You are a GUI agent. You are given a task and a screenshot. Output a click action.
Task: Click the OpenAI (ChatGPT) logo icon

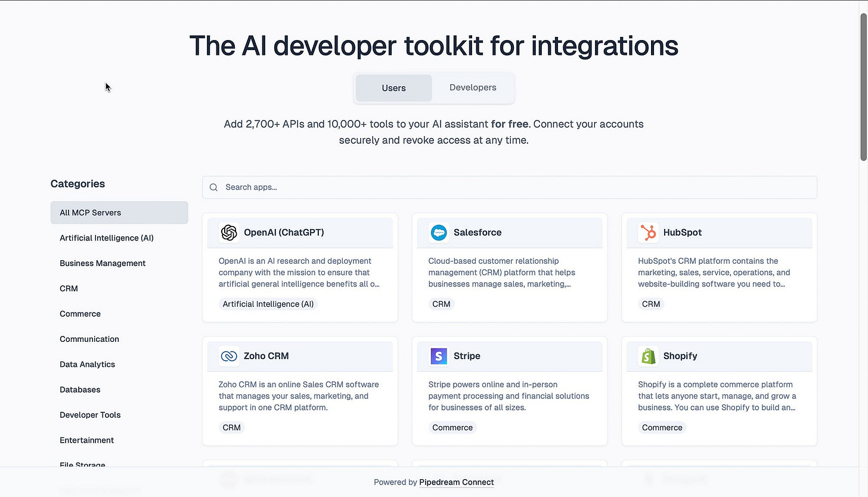(x=229, y=233)
